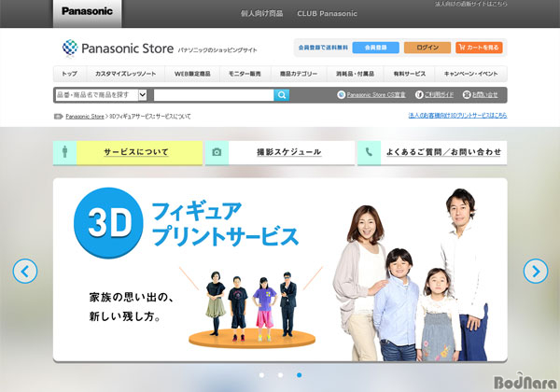Click the breadcrumb tag icon
The height and width of the screenshot is (392, 560).
[58, 117]
